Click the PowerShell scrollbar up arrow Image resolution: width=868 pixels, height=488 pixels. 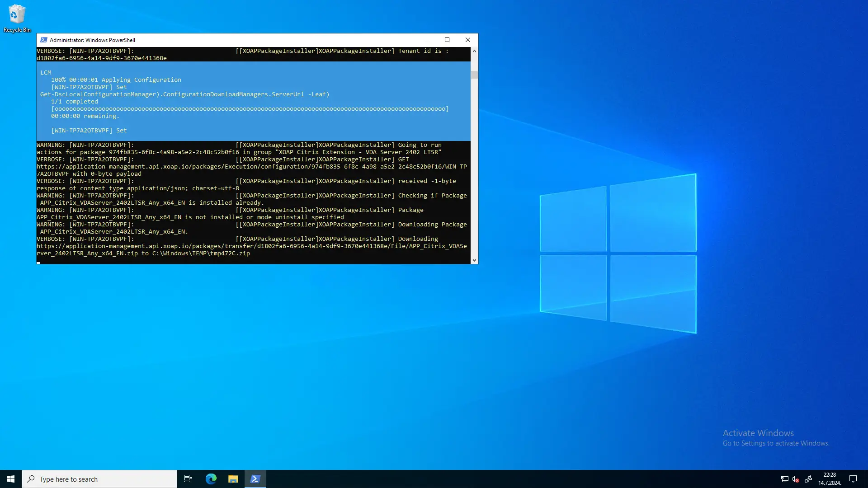pos(474,51)
